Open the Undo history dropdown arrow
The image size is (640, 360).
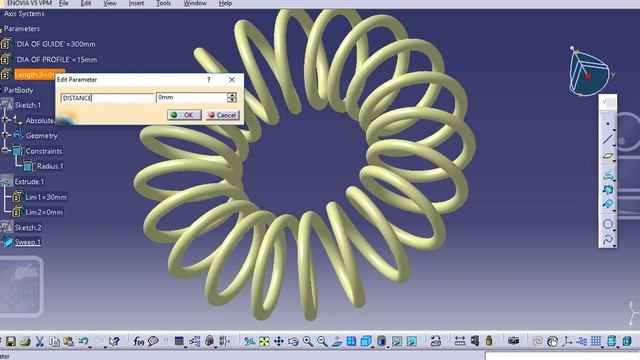pyautogui.click(x=89, y=346)
